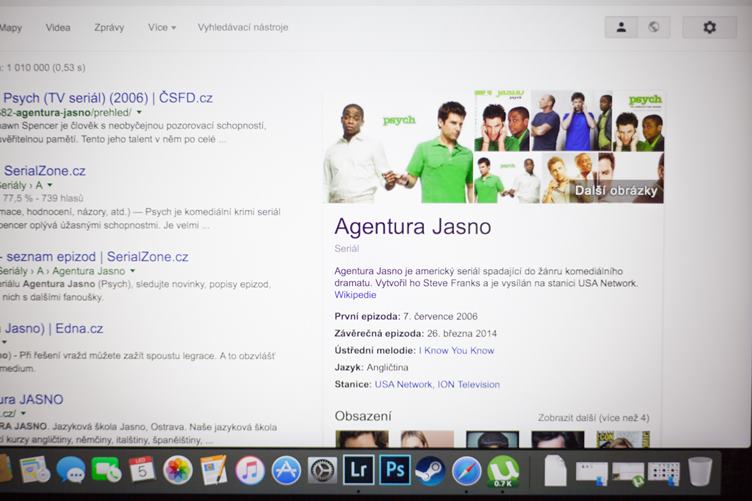Screen dimensions: 752x501
Task: Open uTorrent showing 0.7K in the Dock
Action: [503, 472]
